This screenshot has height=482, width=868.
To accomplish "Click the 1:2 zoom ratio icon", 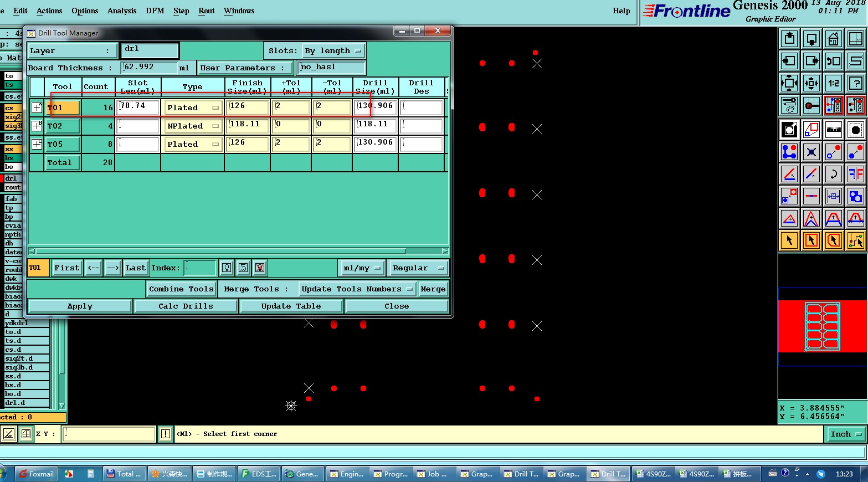I will pos(834,83).
